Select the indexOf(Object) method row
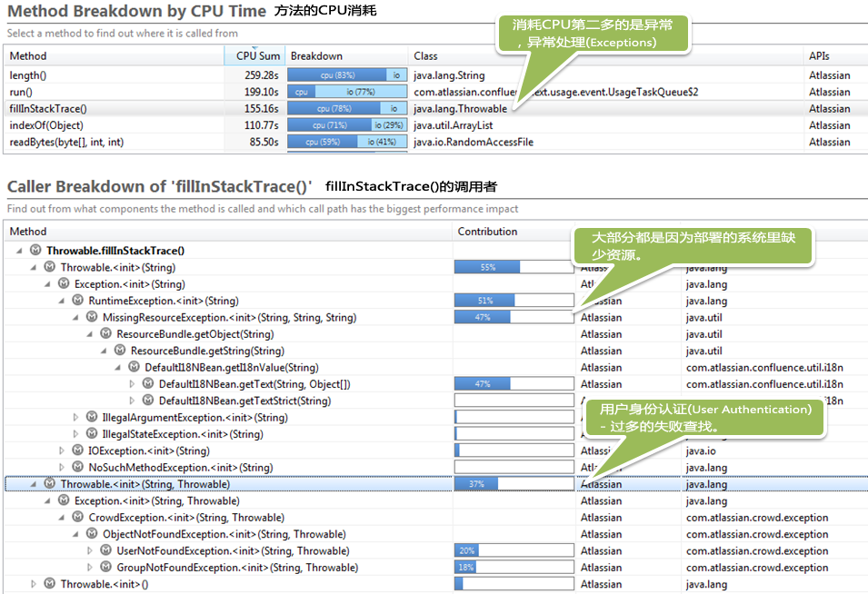Image resolution: width=868 pixels, height=594 pixels. pos(436,125)
